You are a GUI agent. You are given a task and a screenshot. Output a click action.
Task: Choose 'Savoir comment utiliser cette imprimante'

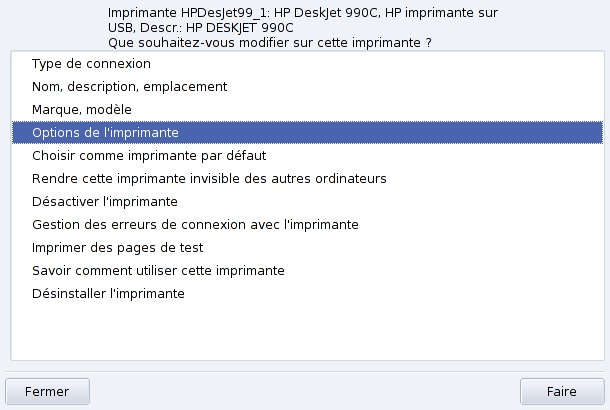pos(158,271)
